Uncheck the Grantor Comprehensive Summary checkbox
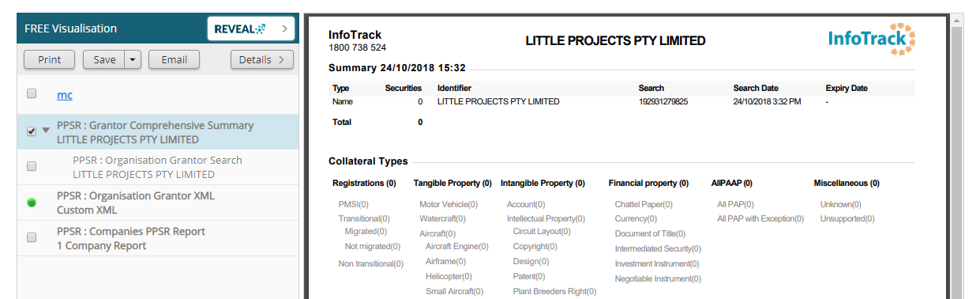 pos(32,131)
